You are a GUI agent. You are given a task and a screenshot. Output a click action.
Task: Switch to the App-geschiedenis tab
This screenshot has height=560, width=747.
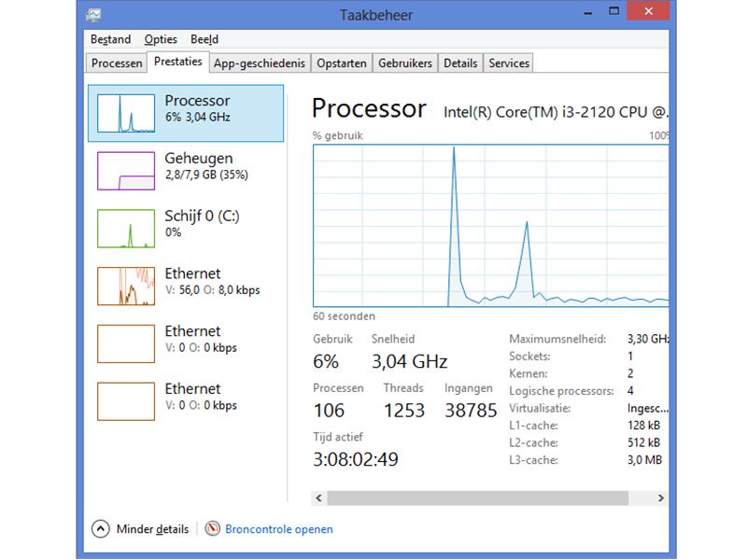pos(258,63)
